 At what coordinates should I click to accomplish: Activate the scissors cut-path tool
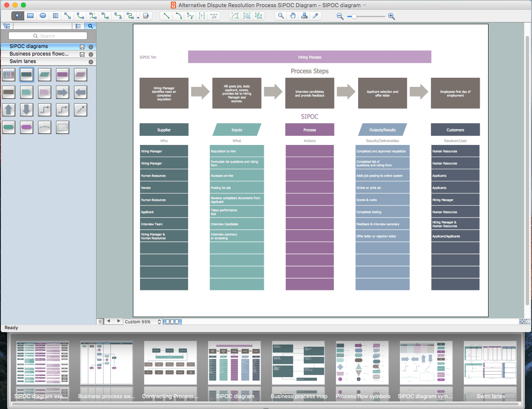tap(214, 16)
